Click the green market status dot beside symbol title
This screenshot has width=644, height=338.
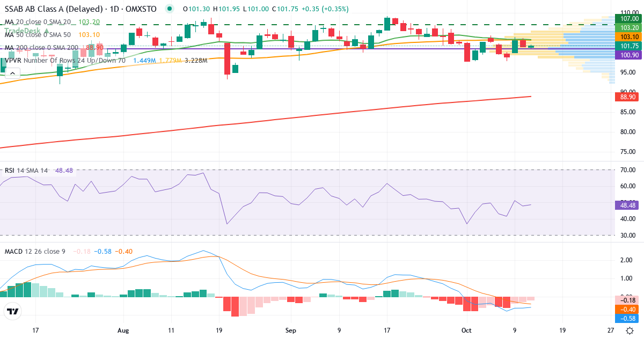coord(170,9)
